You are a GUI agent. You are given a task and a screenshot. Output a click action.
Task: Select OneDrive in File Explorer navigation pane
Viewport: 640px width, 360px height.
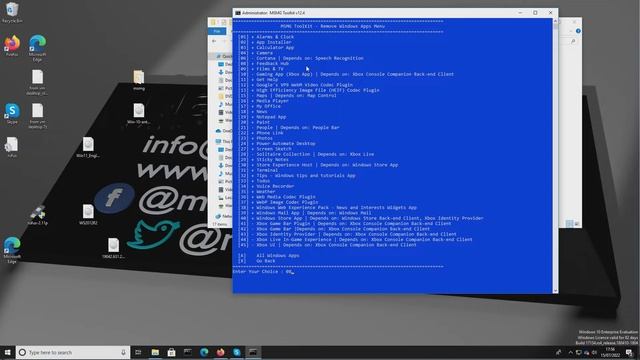[223, 131]
